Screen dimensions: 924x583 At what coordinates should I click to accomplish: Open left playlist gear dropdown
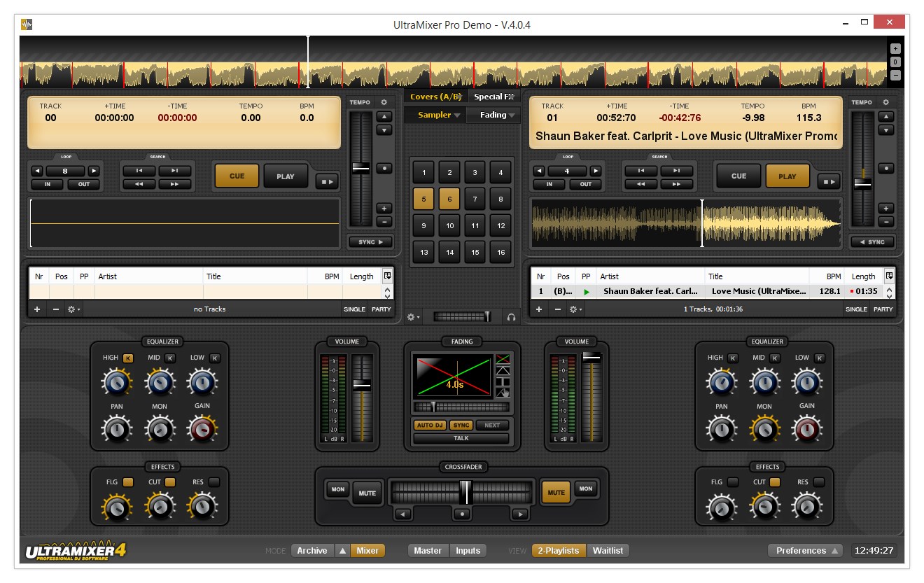coord(73,309)
